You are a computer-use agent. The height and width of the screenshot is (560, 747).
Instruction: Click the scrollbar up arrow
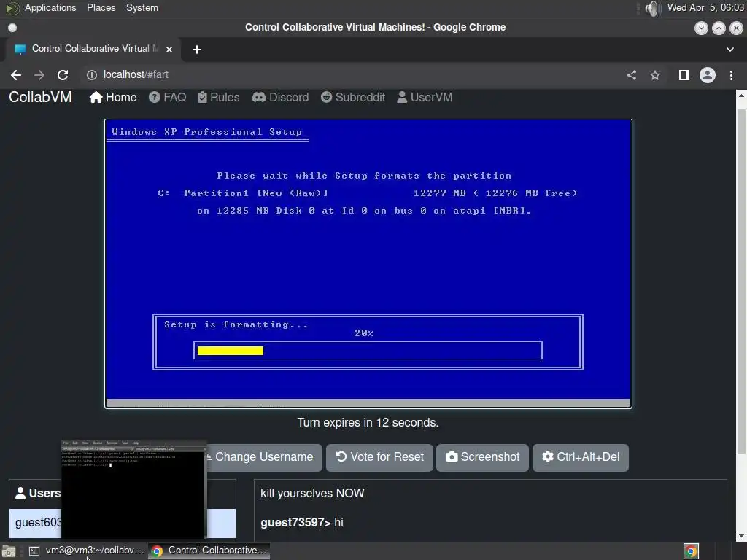(741, 95)
